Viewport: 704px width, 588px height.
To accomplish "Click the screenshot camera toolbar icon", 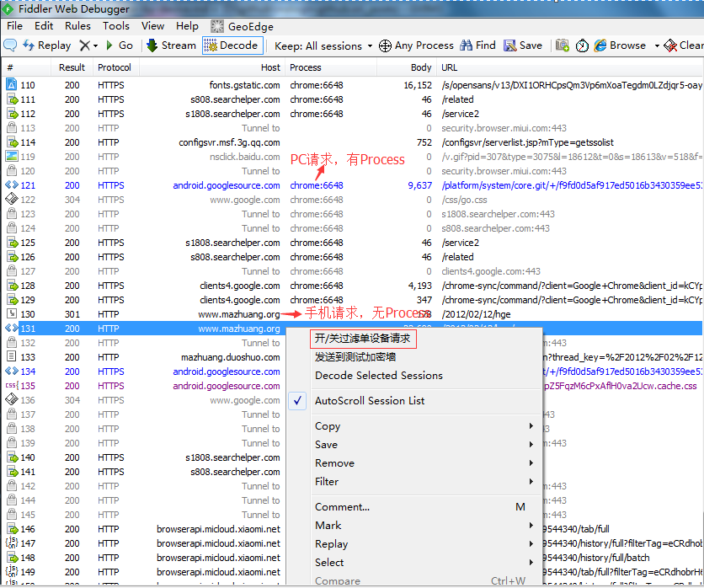I will point(563,45).
